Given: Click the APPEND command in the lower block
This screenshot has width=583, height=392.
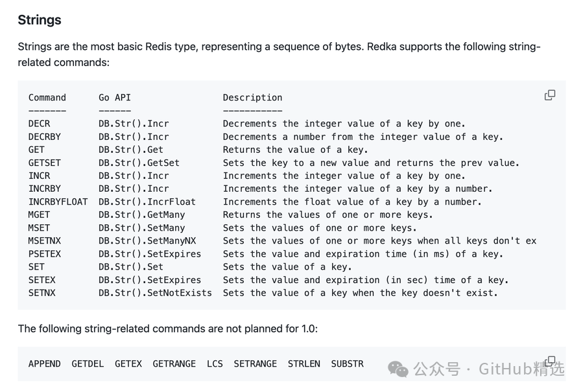Looking at the screenshot, I should [44, 363].
